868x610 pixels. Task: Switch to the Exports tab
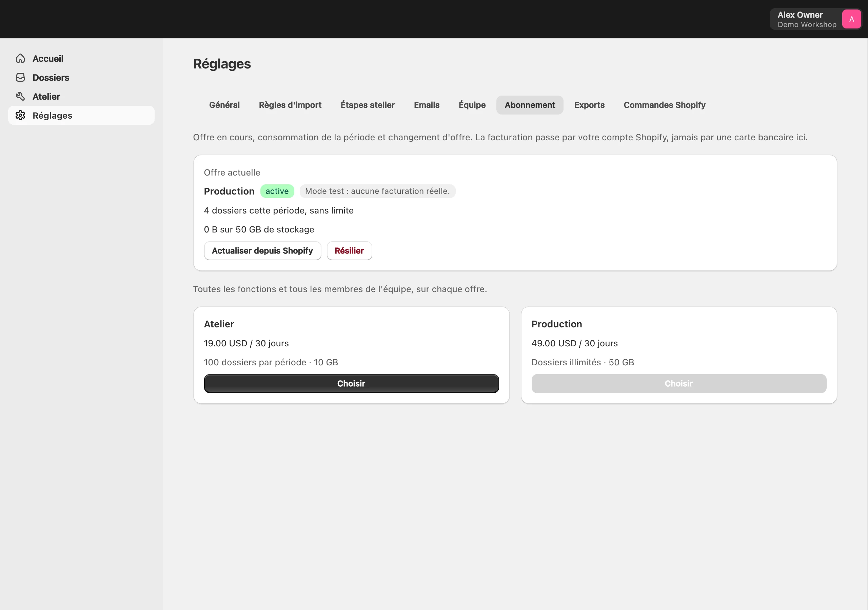(589, 105)
